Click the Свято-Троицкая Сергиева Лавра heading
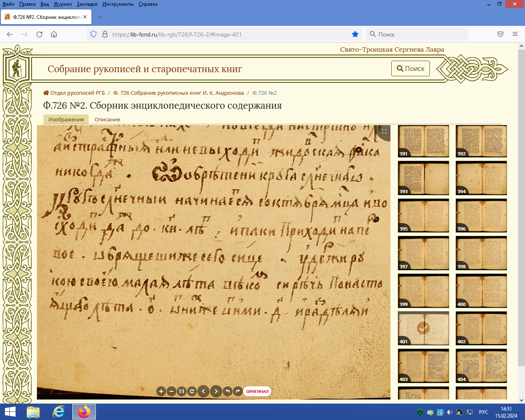This screenshot has height=420, width=525. point(392,50)
